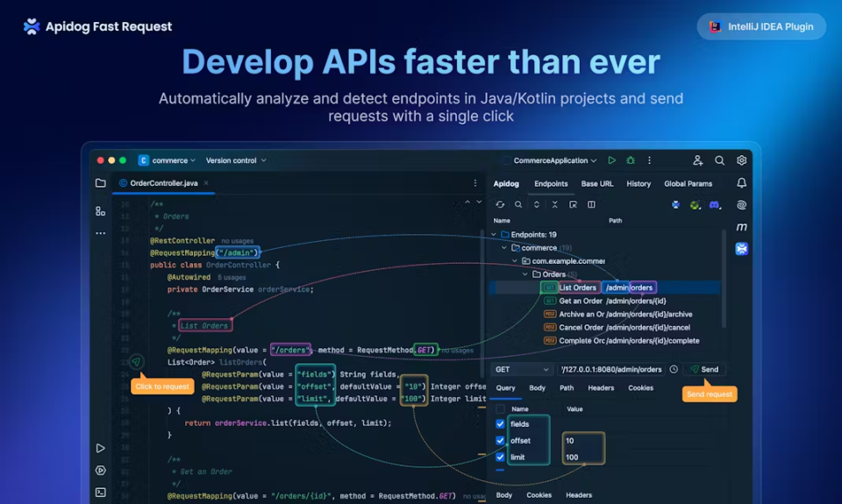This screenshot has width=842, height=504.
Task: Switch to the Endpoints tab
Action: [x=551, y=183]
